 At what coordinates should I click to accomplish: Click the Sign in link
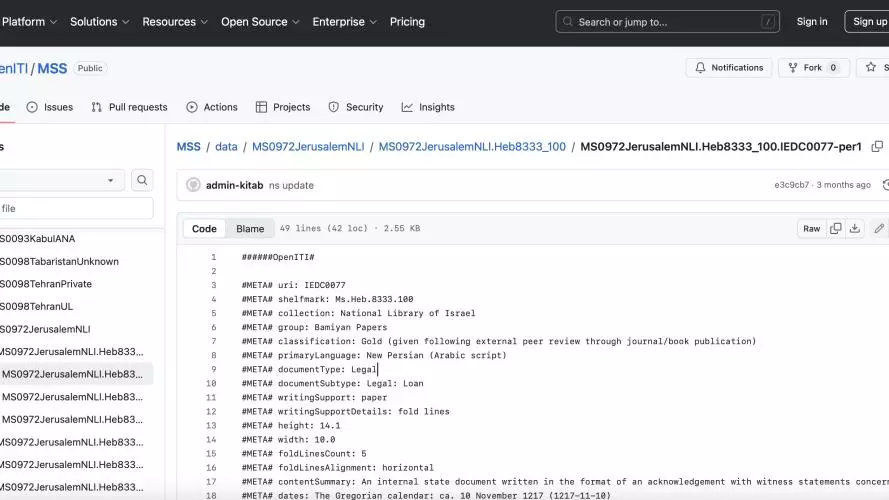812,22
